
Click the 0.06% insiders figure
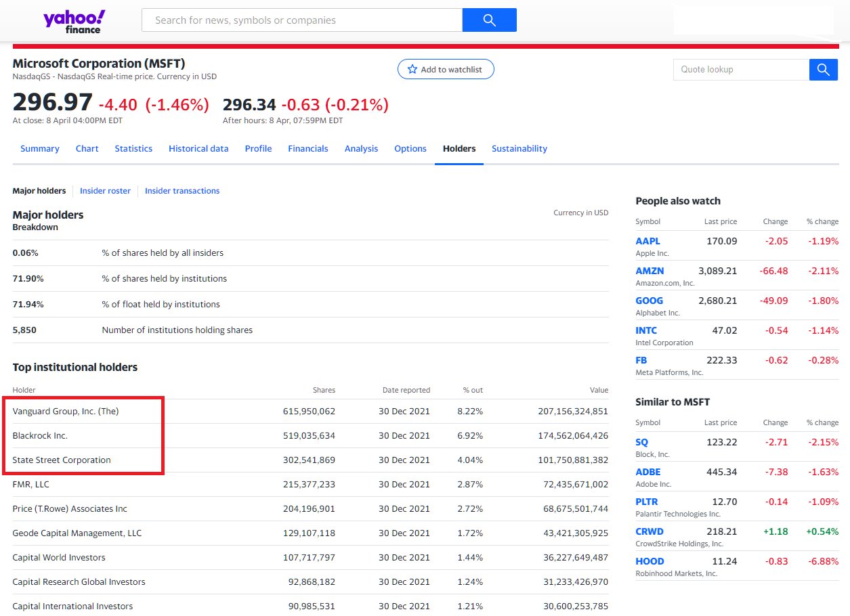(x=26, y=253)
